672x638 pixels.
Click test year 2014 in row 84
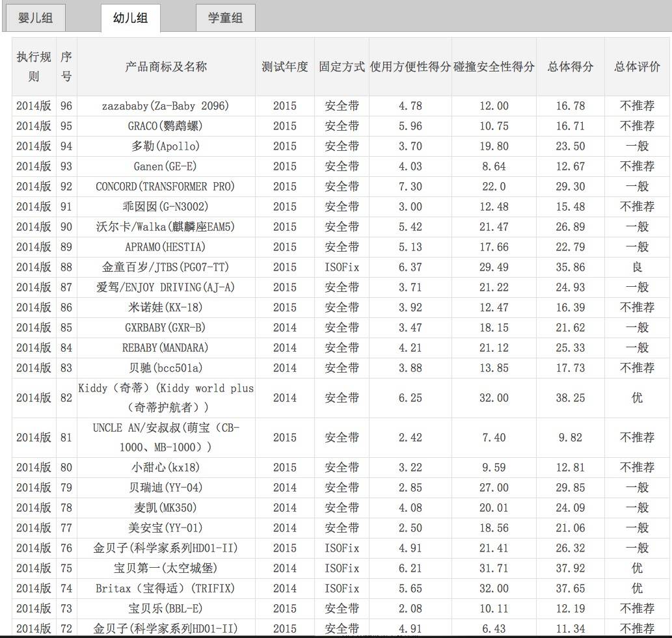pos(284,348)
